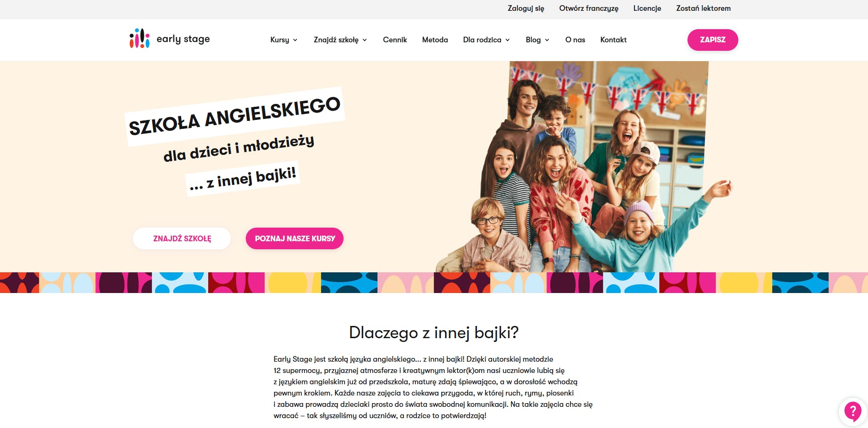Click the pink ZAPISZ button
The height and width of the screenshot is (428, 868).
[x=712, y=40]
